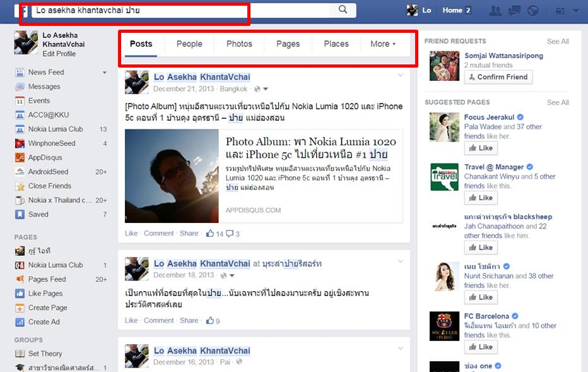Viewport: 588px width, 372px height.
Task: Click the News Feed sidebar icon
Action: (x=20, y=73)
